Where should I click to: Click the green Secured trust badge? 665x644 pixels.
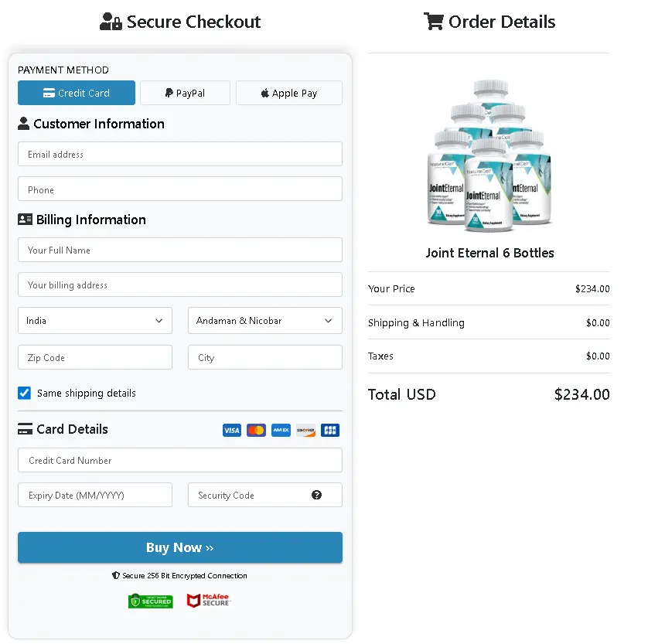point(151,601)
